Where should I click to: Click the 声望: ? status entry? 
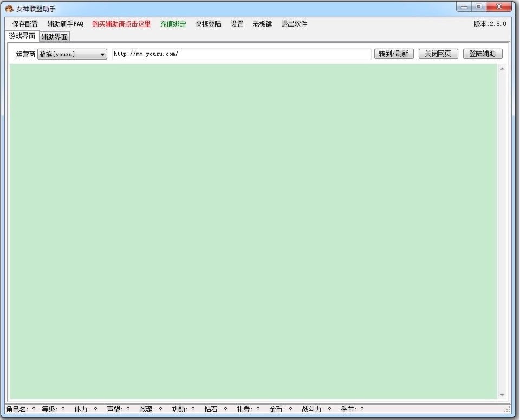pos(119,409)
